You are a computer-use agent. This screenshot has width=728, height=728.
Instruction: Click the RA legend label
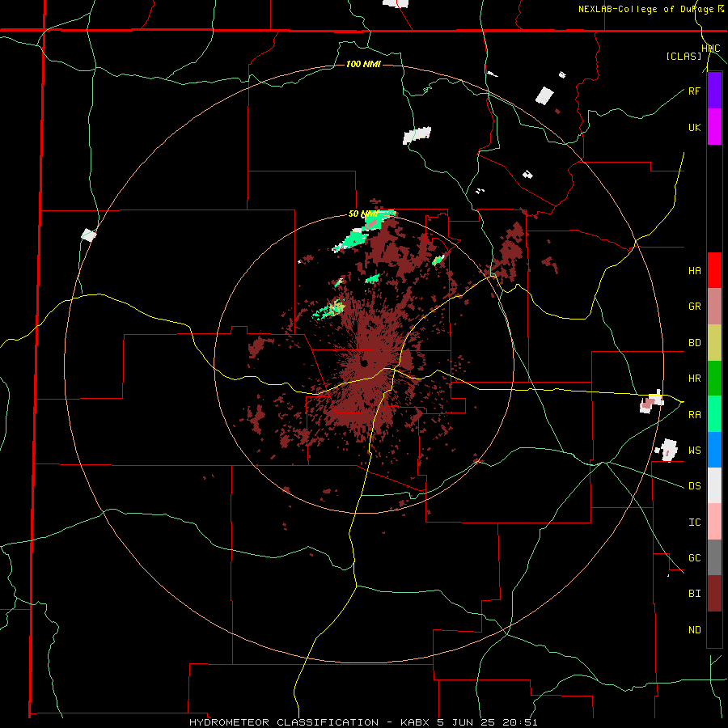coord(694,415)
